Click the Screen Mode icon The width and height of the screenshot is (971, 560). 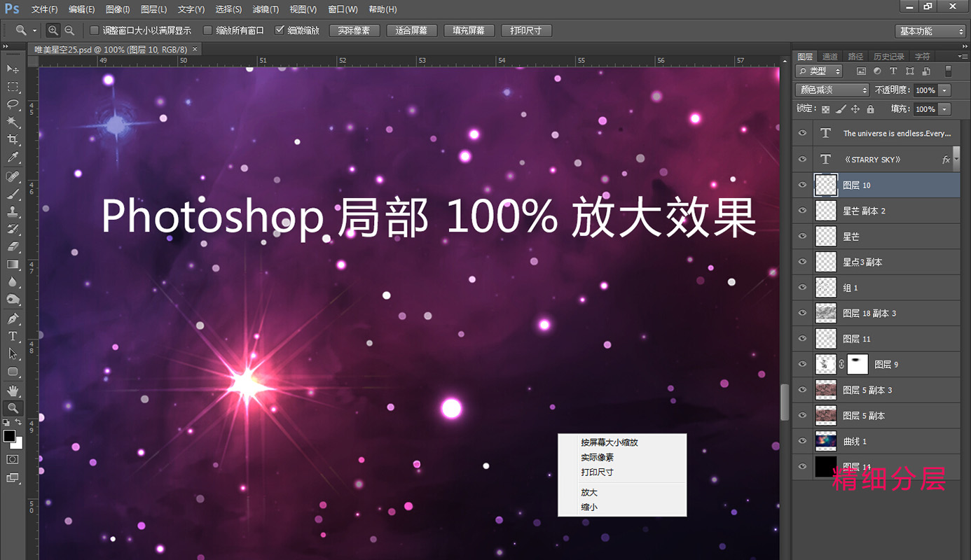coord(13,477)
